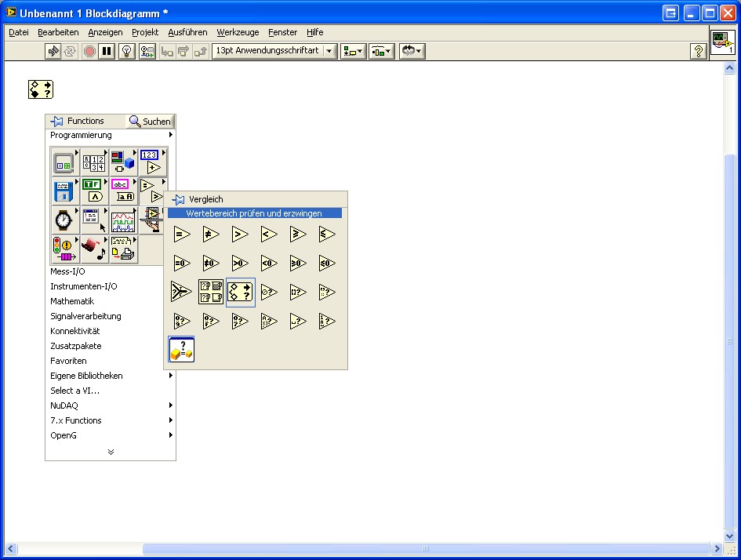Open the File I/O floppy disk subpalette
Screen dimensions: 741x560
(64, 191)
